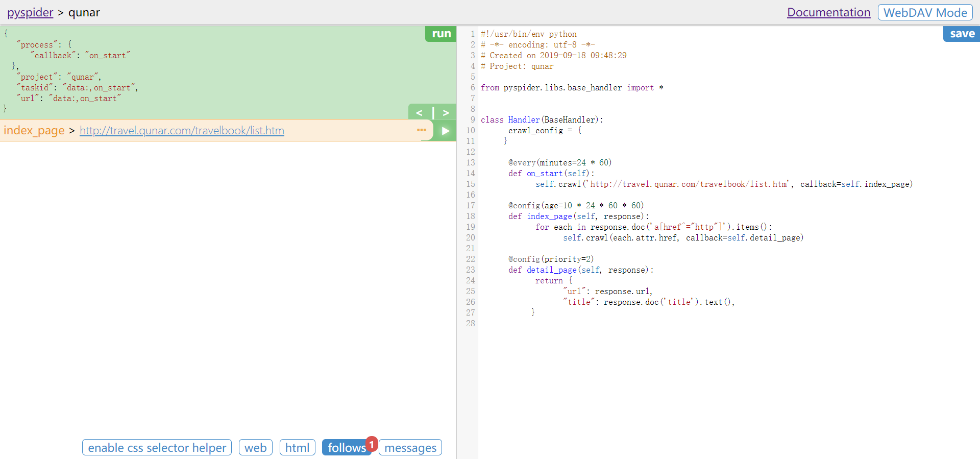Open the pyspider home link

coord(30,12)
